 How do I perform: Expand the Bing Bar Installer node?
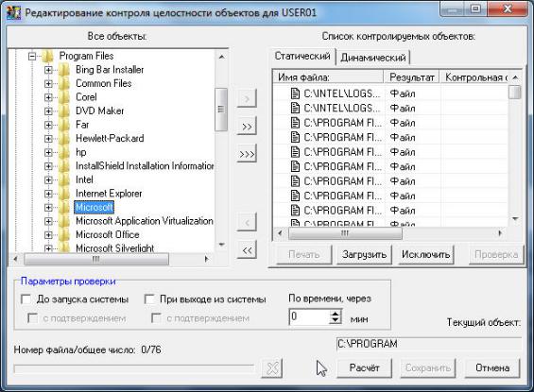pyautogui.click(x=48, y=70)
